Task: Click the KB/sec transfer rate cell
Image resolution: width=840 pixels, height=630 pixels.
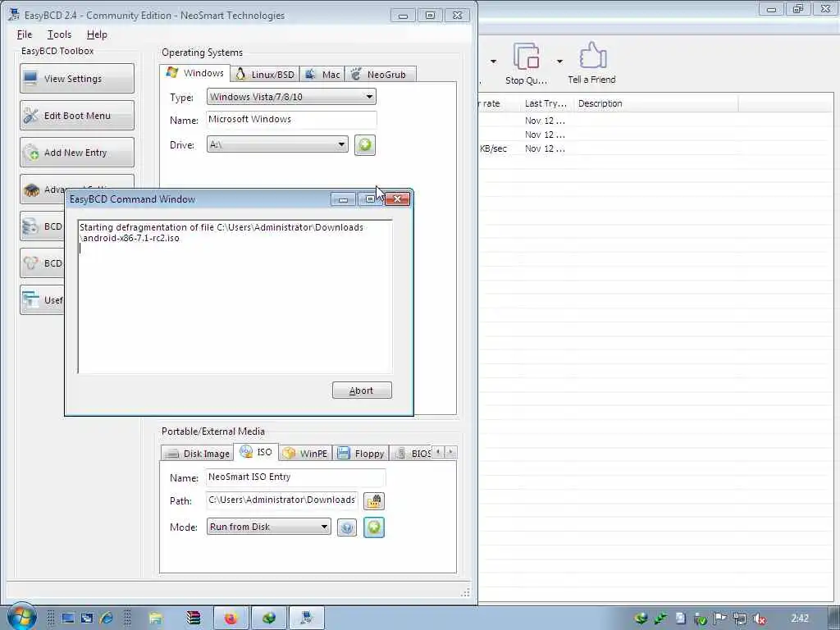Action: point(493,148)
